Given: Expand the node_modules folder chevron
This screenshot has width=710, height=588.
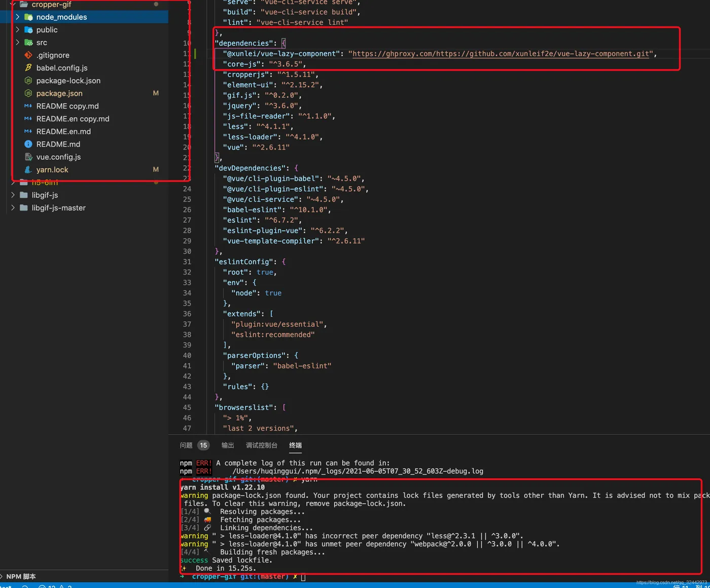Looking at the screenshot, I should pos(18,17).
